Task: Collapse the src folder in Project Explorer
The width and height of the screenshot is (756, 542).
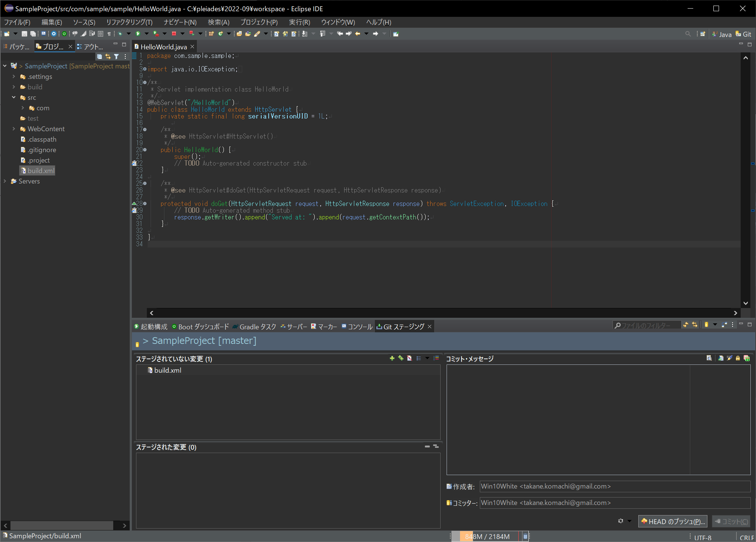Action: 14,98
